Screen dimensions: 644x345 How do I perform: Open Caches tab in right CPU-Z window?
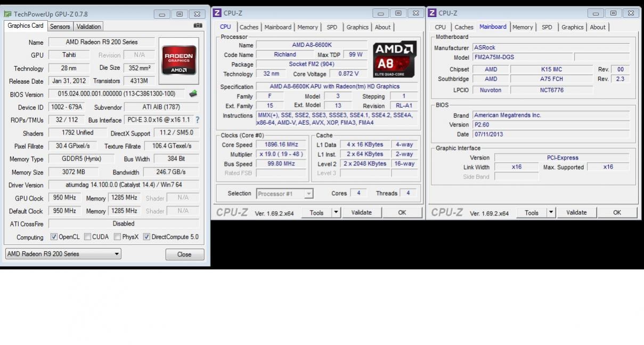(x=464, y=27)
